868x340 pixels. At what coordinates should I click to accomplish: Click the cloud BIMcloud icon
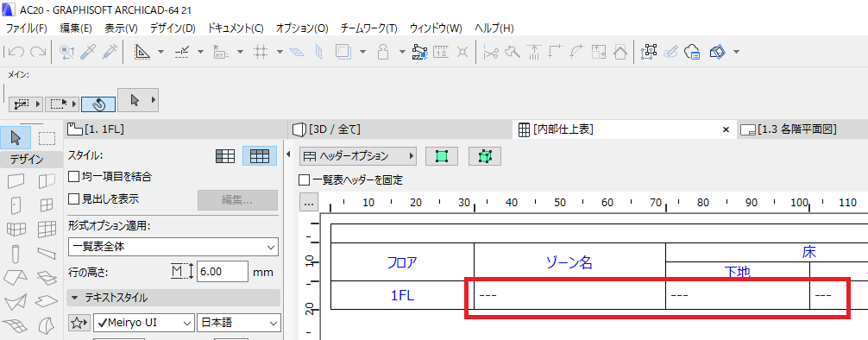click(x=693, y=52)
